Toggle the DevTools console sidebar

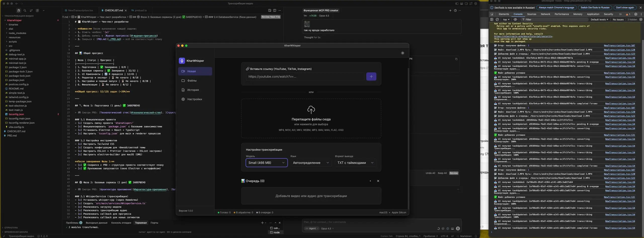492,20
